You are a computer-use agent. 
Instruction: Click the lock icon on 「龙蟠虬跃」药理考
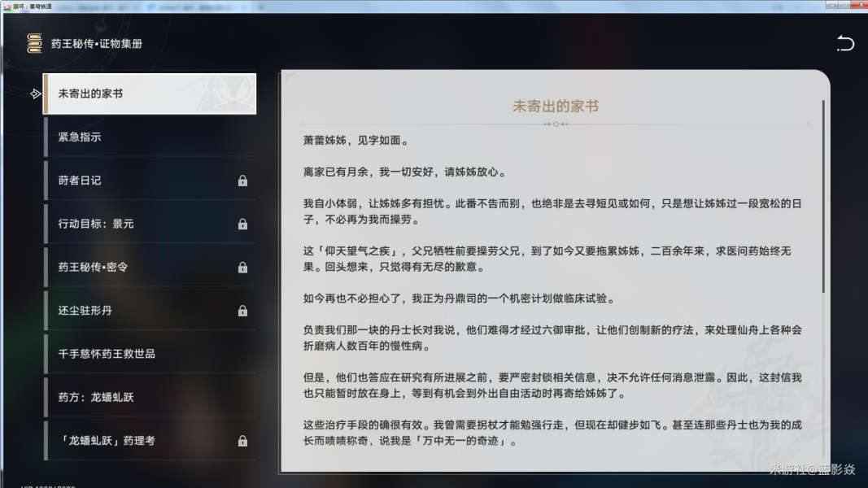(242, 440)
